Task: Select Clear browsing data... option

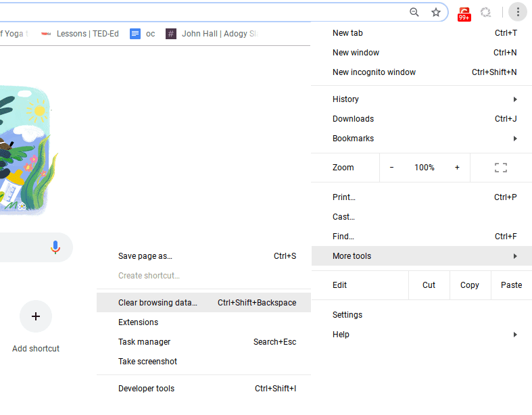Action: coord(203,303)
